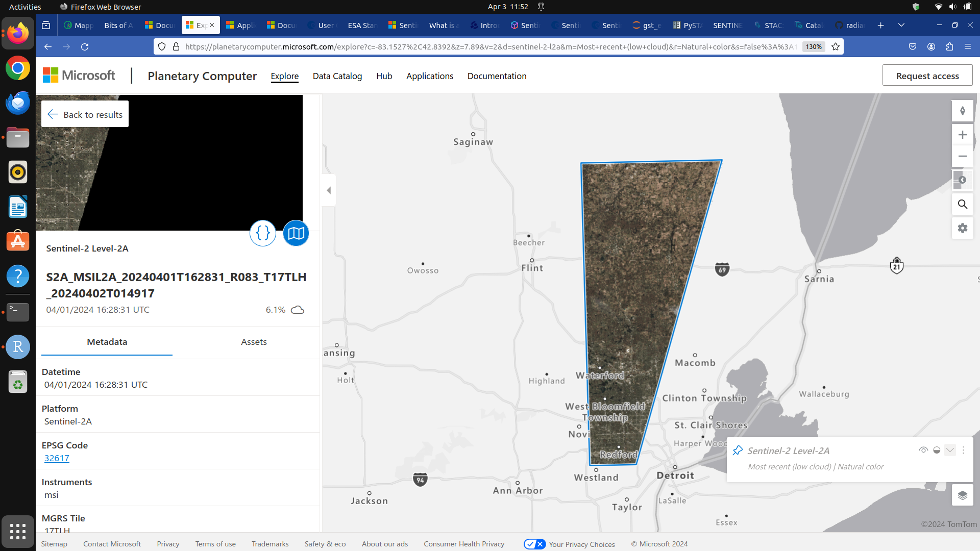The height and width of the screenshot is (551, 980).
Task: Zoom in on the map with plus icon
Action: click(963, 134)
